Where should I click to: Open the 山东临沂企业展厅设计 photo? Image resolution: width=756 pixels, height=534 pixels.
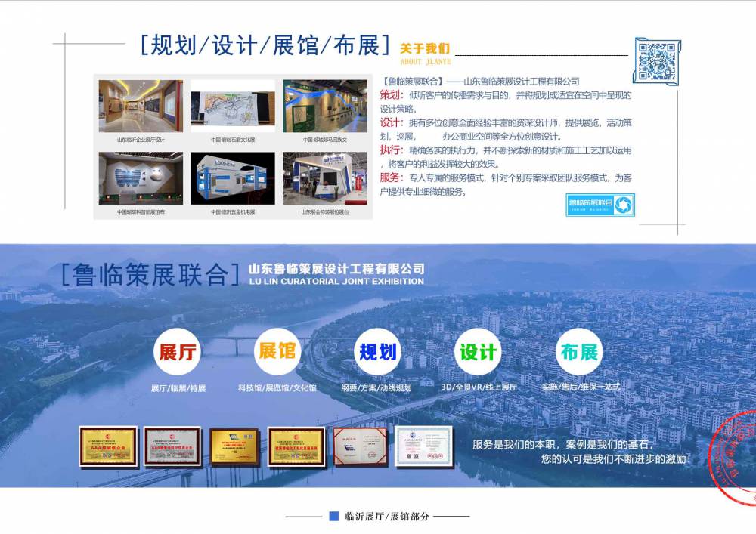pos(141,106)
